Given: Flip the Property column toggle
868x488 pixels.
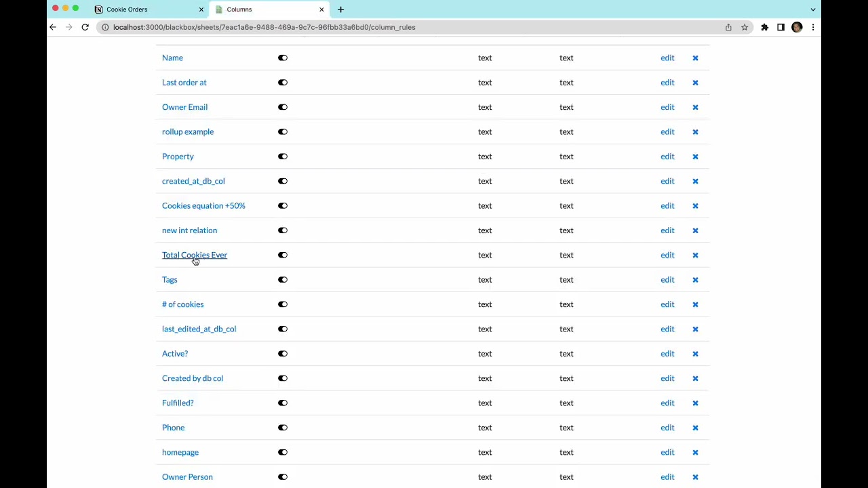Looking at the screenshot, I should pyautogui.click(x=283, y=157).
